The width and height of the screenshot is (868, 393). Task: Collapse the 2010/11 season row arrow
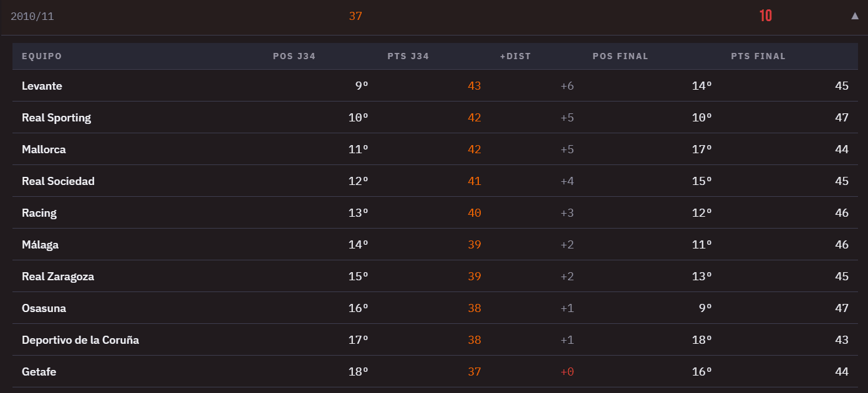(855, 16)
